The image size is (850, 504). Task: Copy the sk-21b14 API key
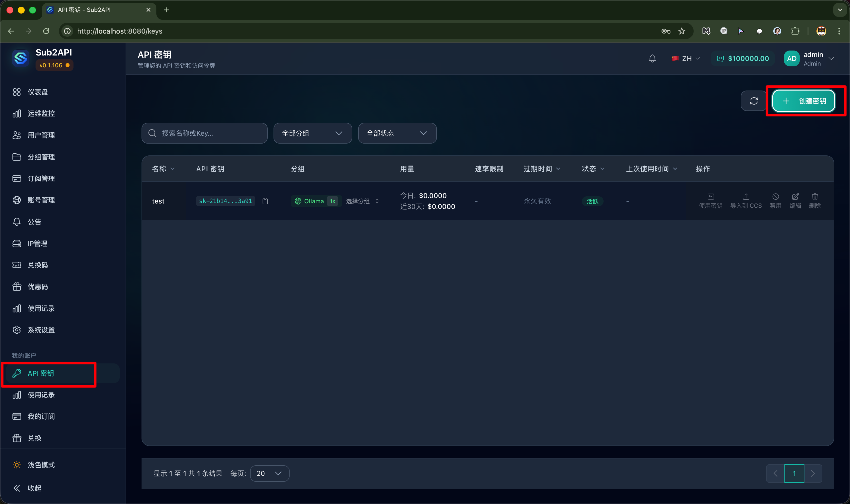[265, 201]
